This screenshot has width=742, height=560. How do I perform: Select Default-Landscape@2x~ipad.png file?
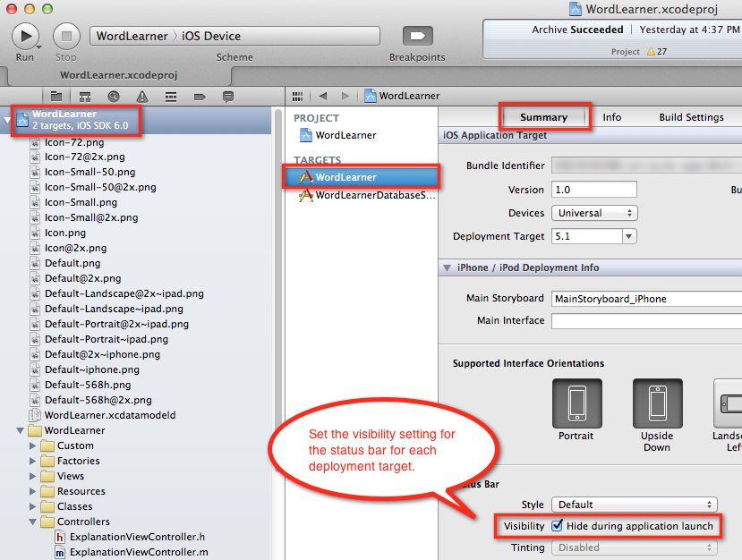click(x=117, y=293)
